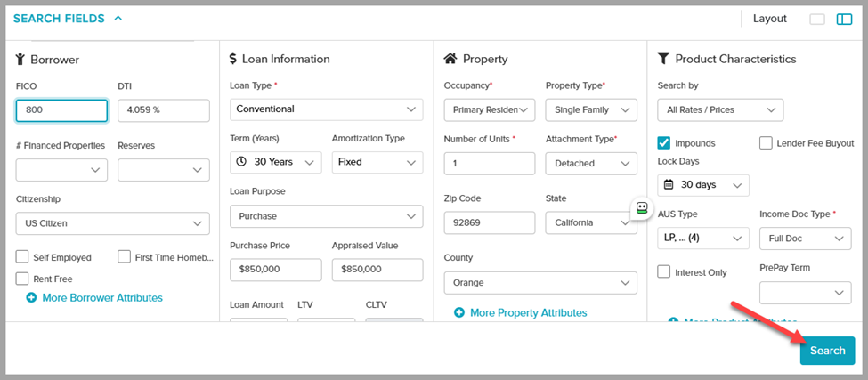Screen dimensions: 868x380
Task: Enable the Self Employed checkbox
Action: coord(22,257)
